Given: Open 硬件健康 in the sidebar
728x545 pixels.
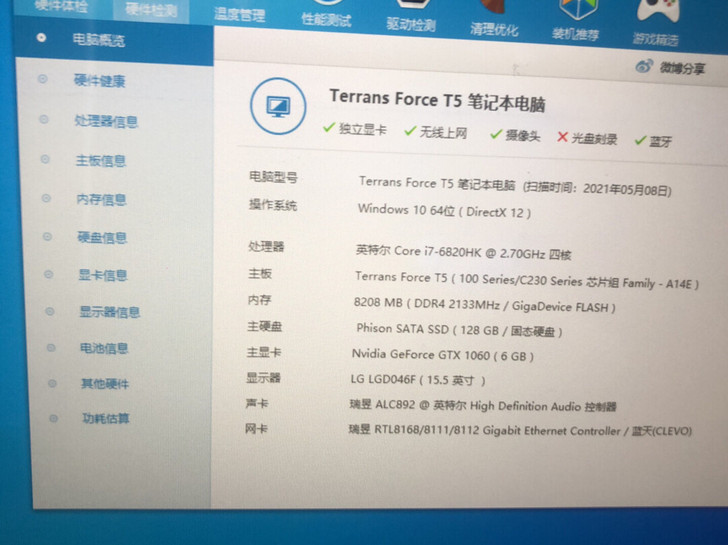Looking at the screenshot, I should click(99, 81).
